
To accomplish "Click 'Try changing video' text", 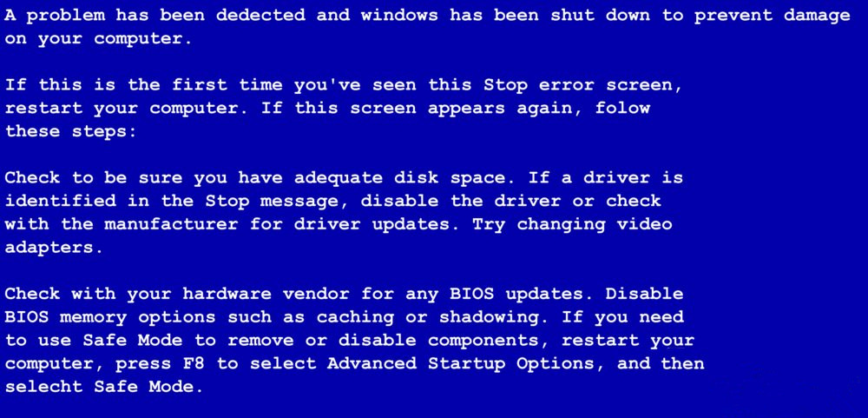I will [x=572, y=224].
